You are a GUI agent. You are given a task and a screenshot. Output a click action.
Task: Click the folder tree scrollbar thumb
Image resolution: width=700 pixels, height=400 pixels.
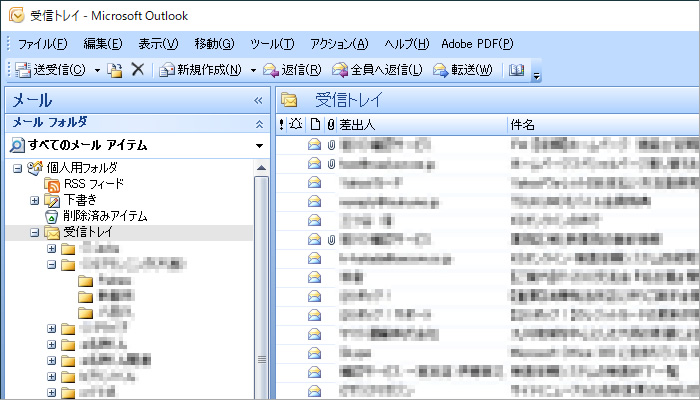pos(262,286)
